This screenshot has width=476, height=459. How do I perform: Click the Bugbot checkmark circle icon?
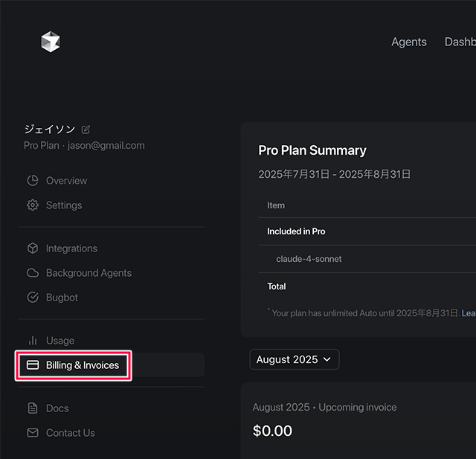pyautogui.click(x=33, y=298)
